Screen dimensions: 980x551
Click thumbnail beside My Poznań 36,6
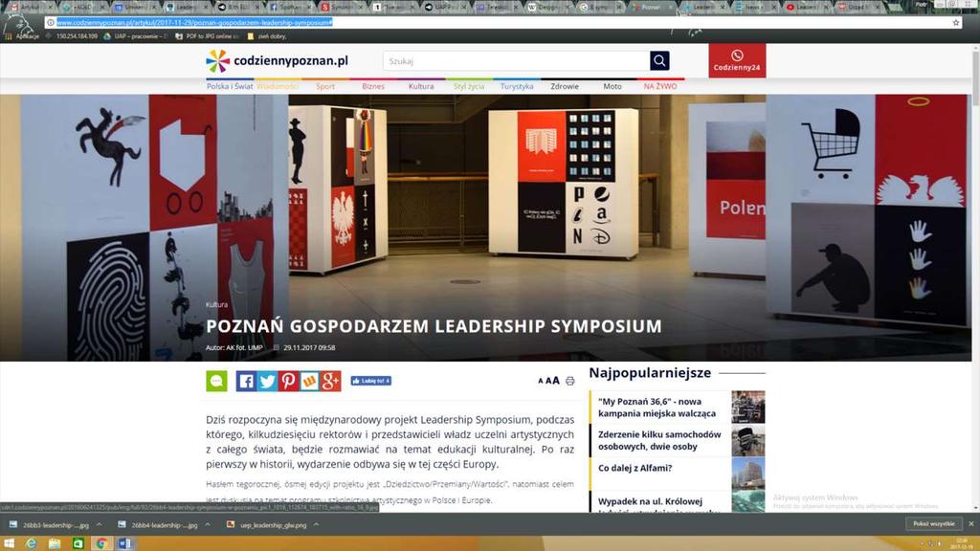[748, 408]
